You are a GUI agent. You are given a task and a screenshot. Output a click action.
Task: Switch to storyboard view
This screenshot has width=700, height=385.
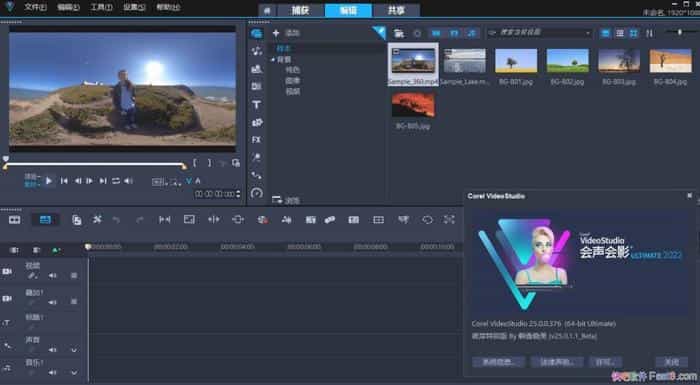15,220
